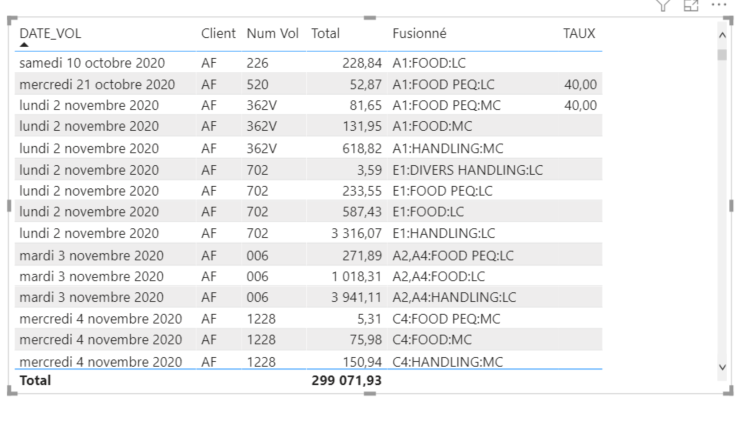Click the scrollbar down arrow
751x432 pixels.
(722, 367)
